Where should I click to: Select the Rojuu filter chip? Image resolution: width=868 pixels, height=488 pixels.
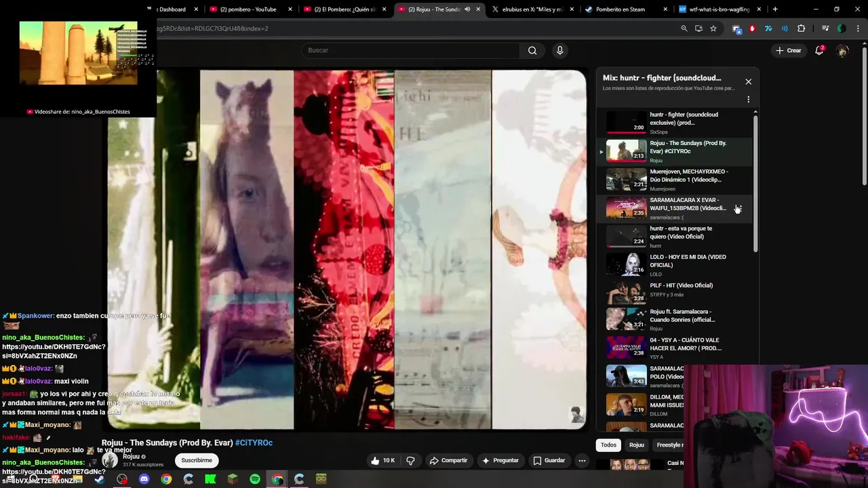point(636,445)
